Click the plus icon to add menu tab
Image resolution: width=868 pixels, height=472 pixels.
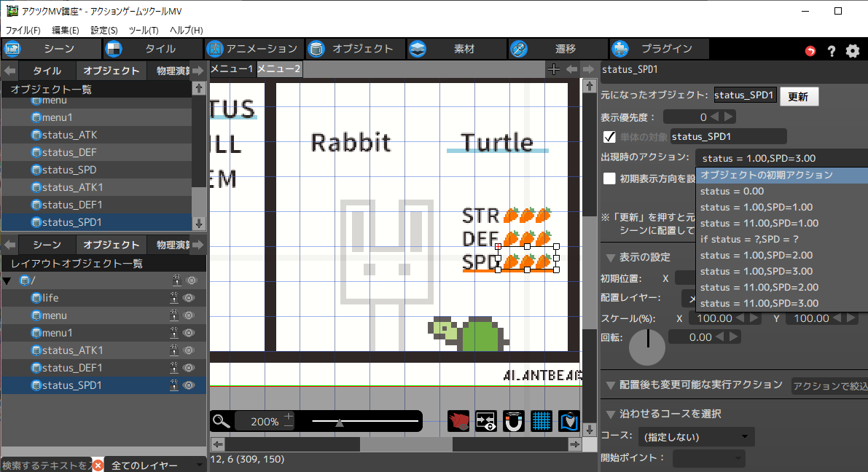pos(554,69)
